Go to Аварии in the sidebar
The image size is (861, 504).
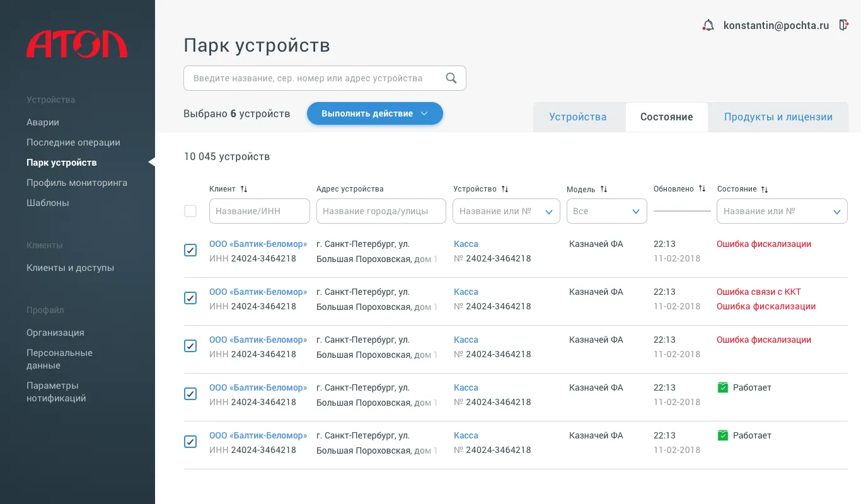[x=43, y=122]
